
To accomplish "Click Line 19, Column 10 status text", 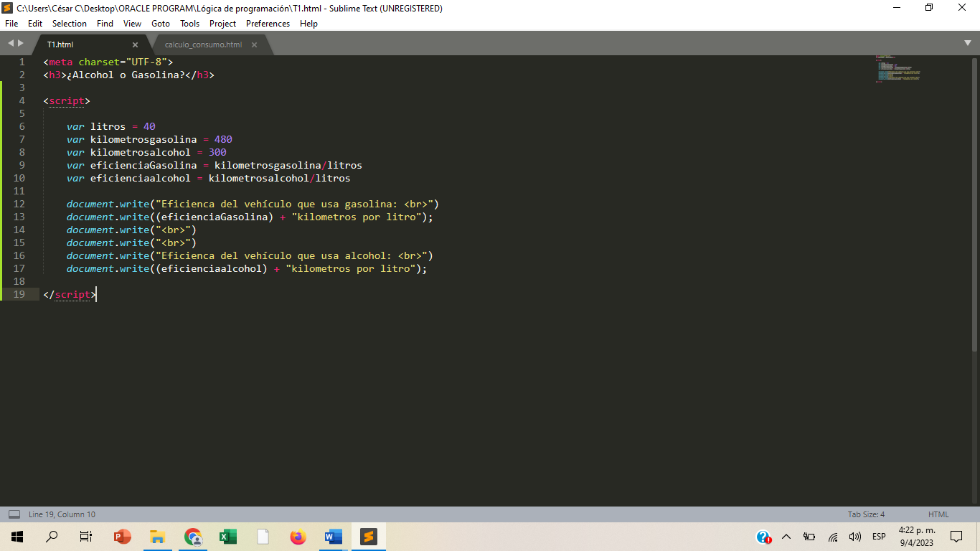I will tap(62, 514).
